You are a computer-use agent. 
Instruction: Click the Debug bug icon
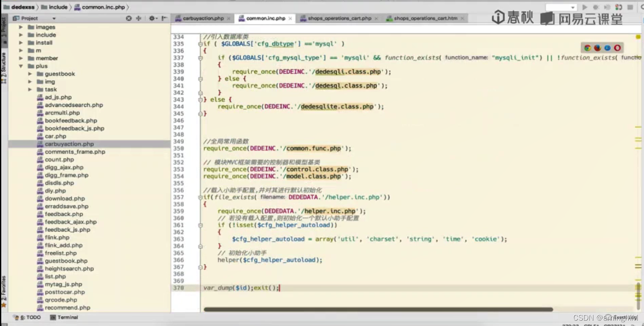[596, 7]
